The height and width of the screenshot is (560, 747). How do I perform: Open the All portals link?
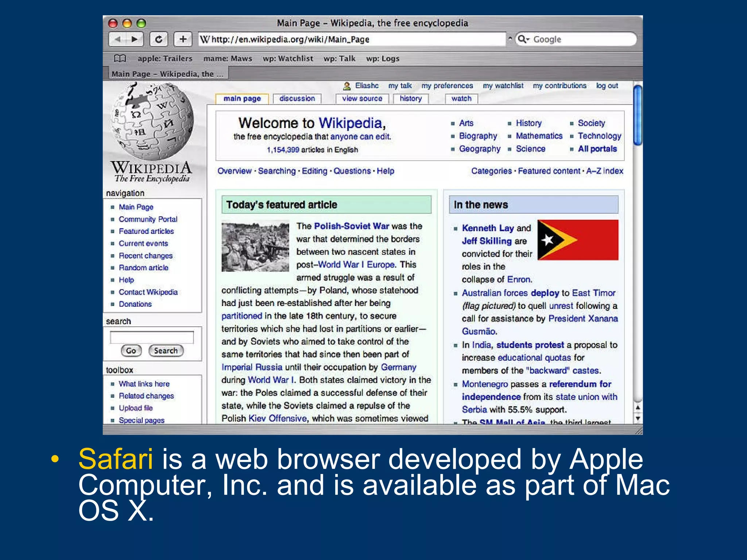click(x=597, y=149)
